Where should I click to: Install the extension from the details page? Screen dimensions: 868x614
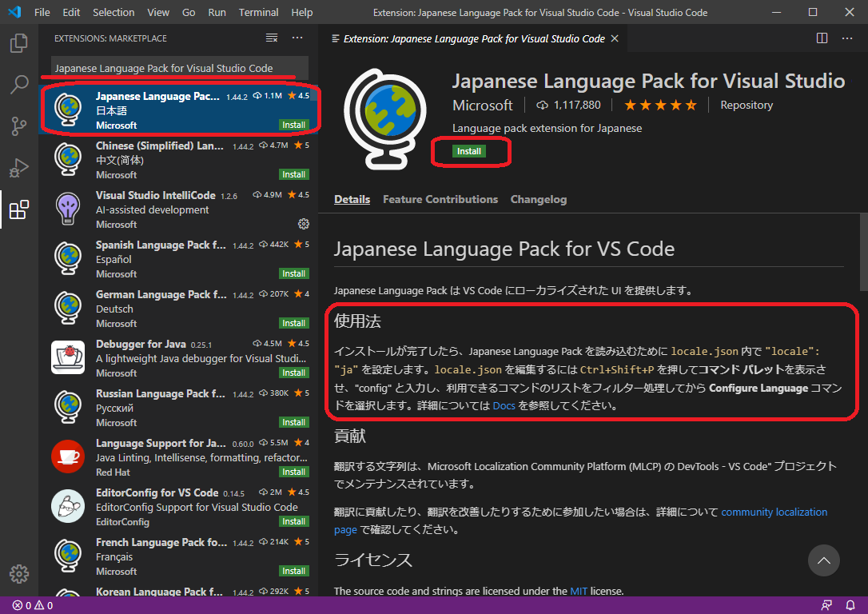pos(469,151)
